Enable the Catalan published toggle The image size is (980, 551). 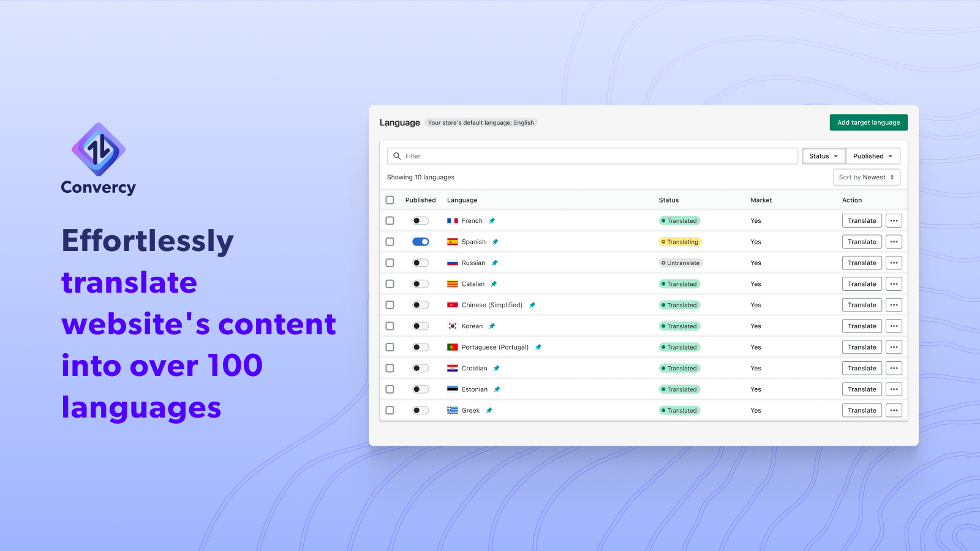click(420, 284)
